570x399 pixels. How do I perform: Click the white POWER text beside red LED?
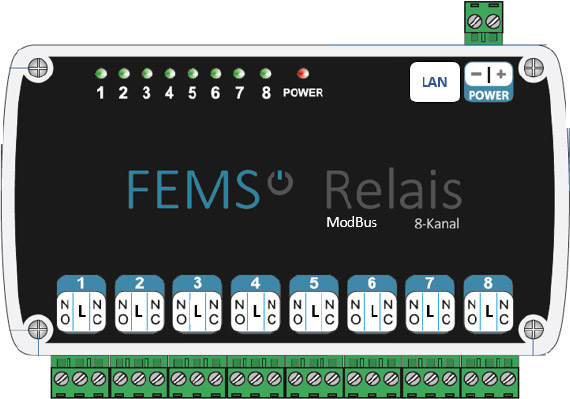pos(303,93)
